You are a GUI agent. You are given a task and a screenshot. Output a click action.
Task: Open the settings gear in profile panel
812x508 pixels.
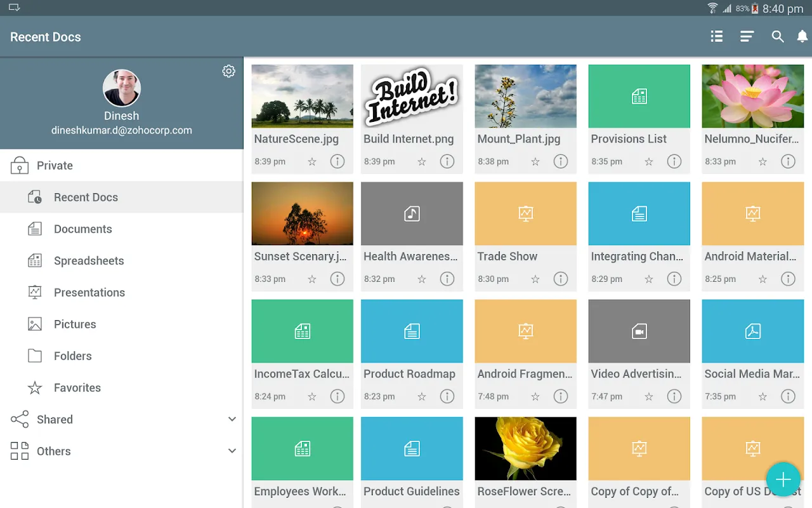(228, 71)
